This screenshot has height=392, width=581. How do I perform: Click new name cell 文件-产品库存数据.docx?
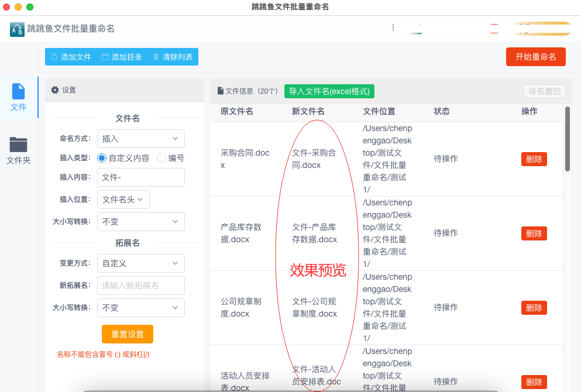coord(315,233)
